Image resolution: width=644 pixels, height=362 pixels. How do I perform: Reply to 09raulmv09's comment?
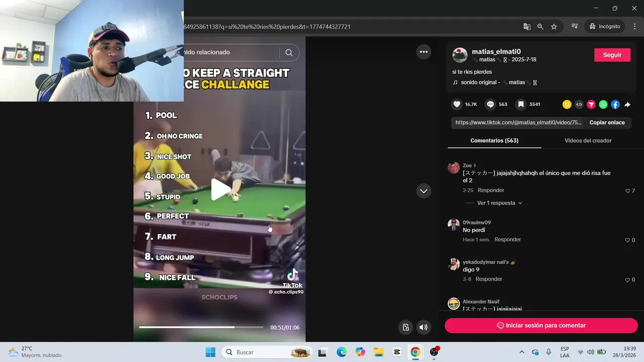(508, 240)
